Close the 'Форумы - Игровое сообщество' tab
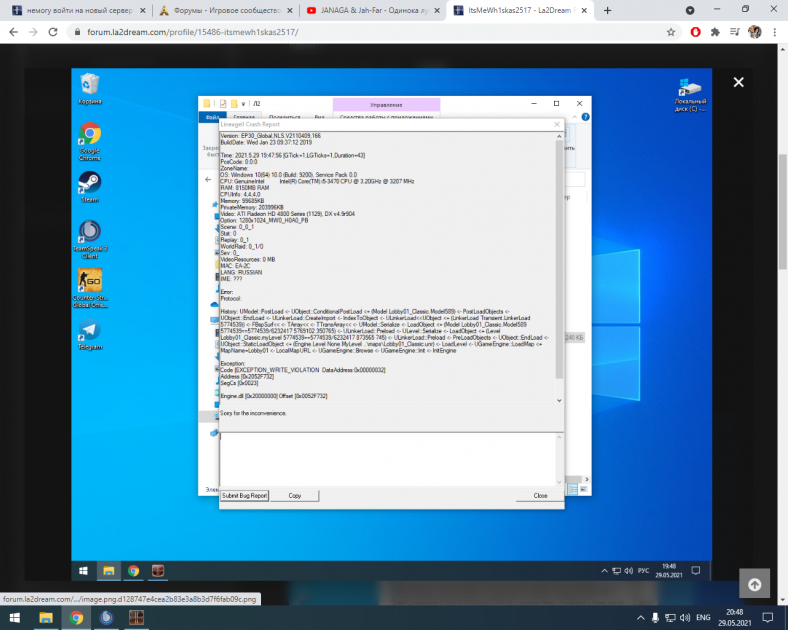 [290, 10]
